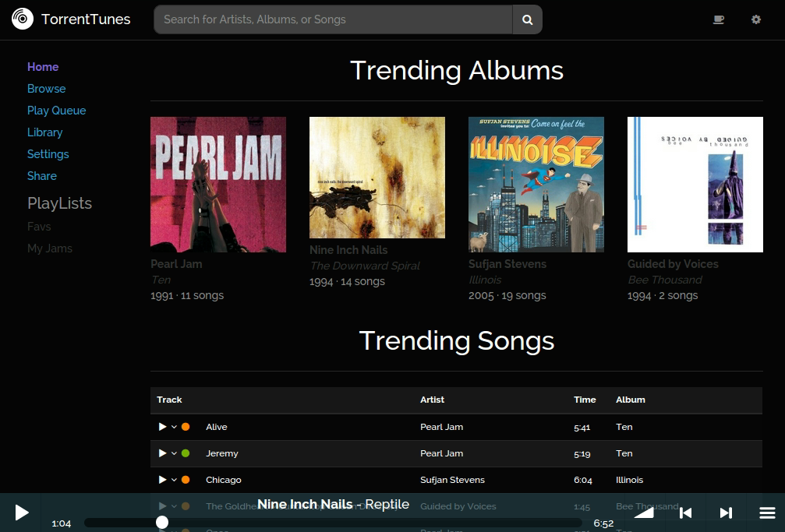Click song title Jeremy

click(x=222, y=453)
